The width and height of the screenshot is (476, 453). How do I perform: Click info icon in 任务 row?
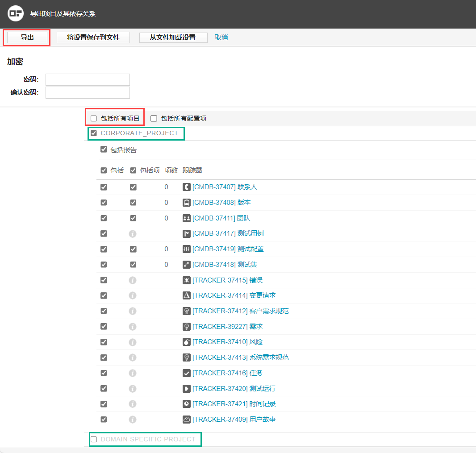tap(133, 373)
